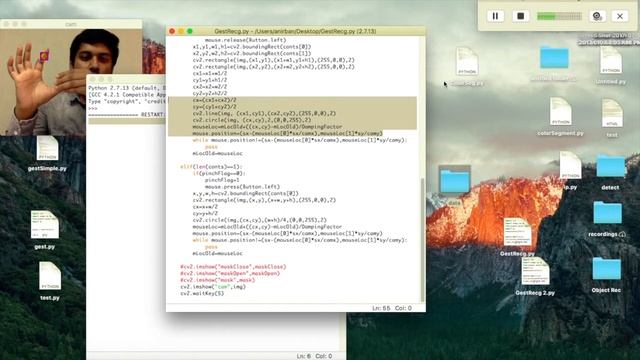Viewport: 640px width, 360px height.
Task: Select the gest.py desktop file
Action: pos(44,230)
